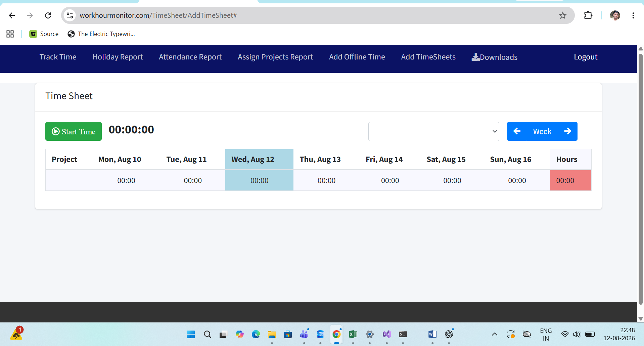Go back with browser back arrow
The width and height of the screenshot is (644, 346).
coord(12,15)
